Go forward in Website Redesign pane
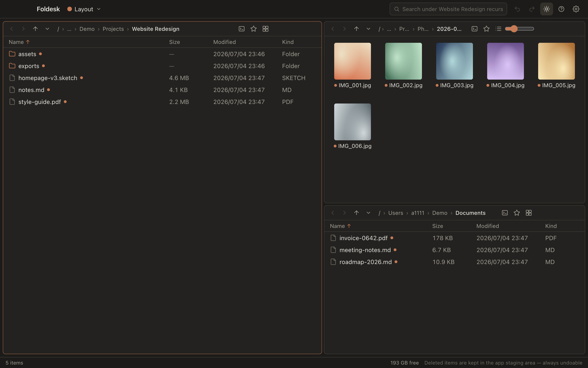588x368 pixels. coord(23,29)
